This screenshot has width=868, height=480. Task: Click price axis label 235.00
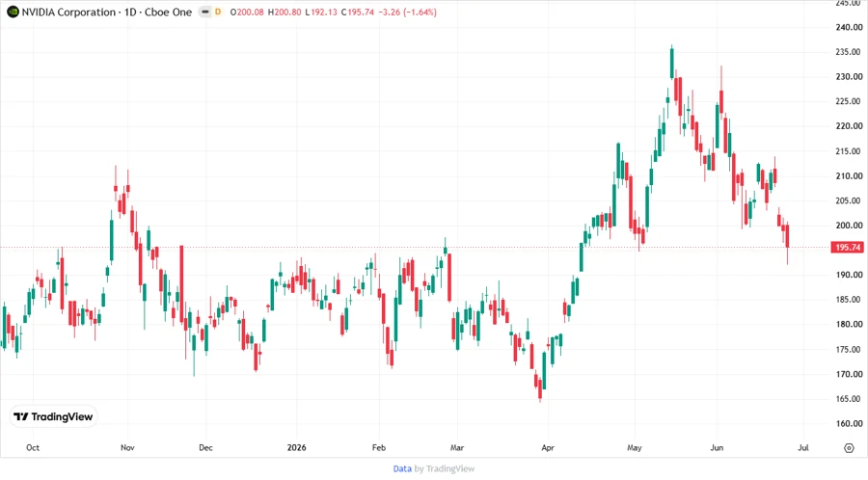849,52
